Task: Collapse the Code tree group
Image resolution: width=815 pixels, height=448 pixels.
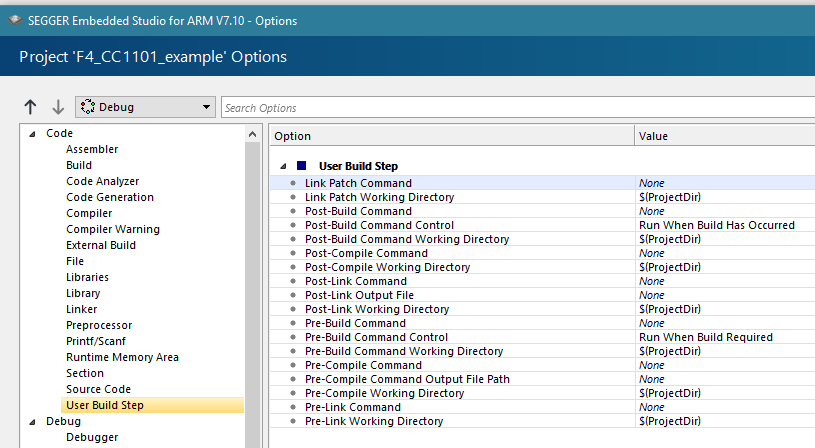Action: [x=32, y=134]
